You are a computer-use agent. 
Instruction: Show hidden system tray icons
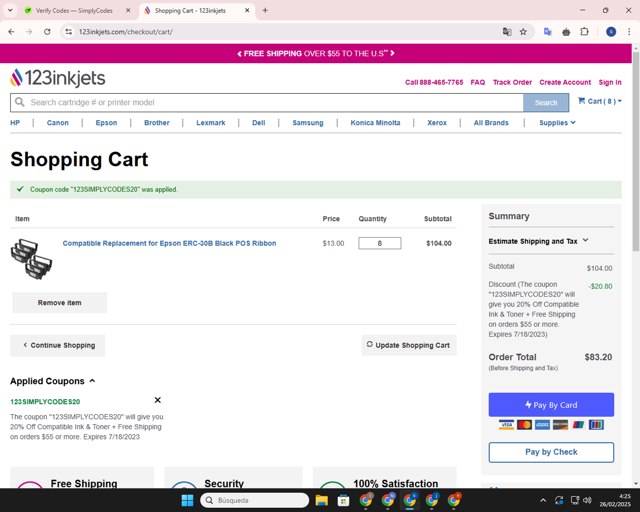(x=543, y=500)
